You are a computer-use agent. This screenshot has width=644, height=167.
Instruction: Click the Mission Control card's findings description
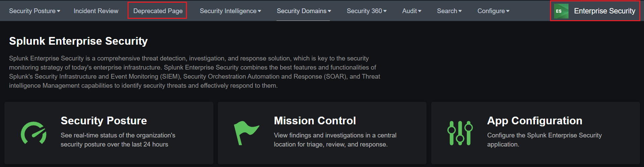(335, 140)
